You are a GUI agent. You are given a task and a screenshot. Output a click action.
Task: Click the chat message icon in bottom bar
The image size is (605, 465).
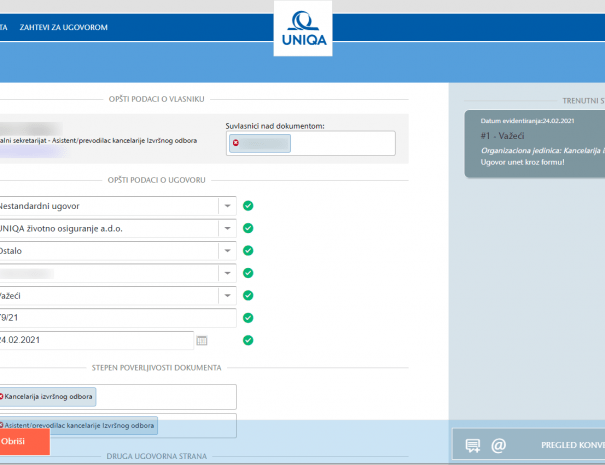(473, 445)
